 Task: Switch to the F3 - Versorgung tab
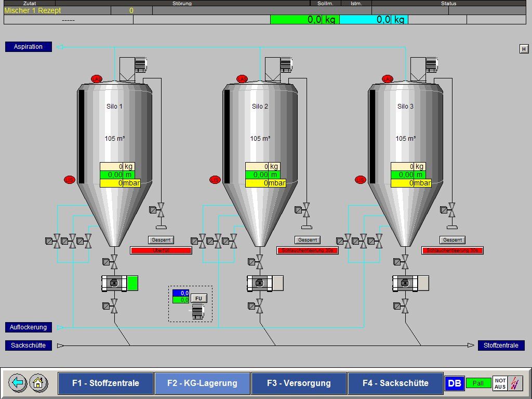click(x=299, y=383)
